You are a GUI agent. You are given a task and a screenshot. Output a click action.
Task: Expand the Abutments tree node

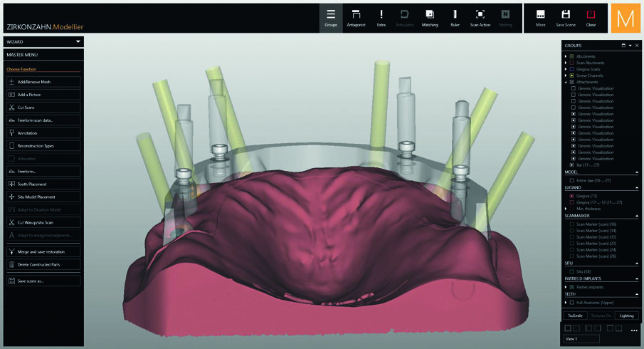coord(566,56)
